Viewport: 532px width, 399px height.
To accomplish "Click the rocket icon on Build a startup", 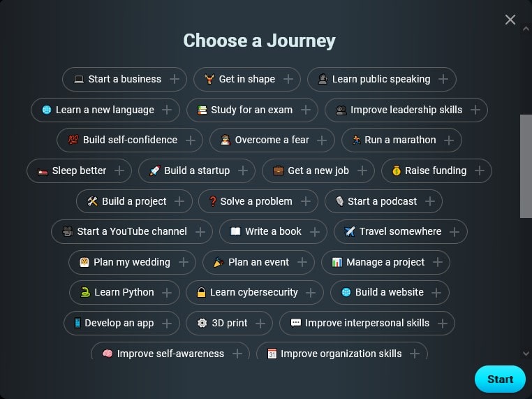I will tap(155, 171).
